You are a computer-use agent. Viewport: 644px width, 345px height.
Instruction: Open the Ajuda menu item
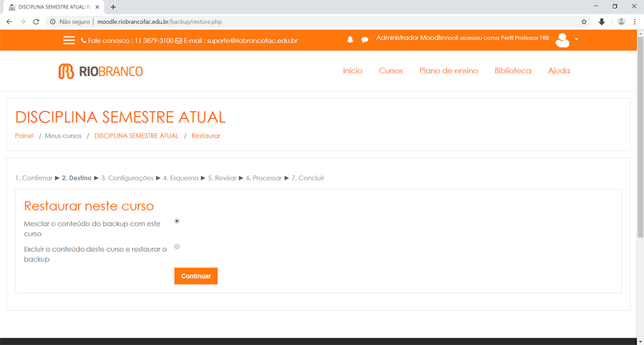[x=559, y=70]
